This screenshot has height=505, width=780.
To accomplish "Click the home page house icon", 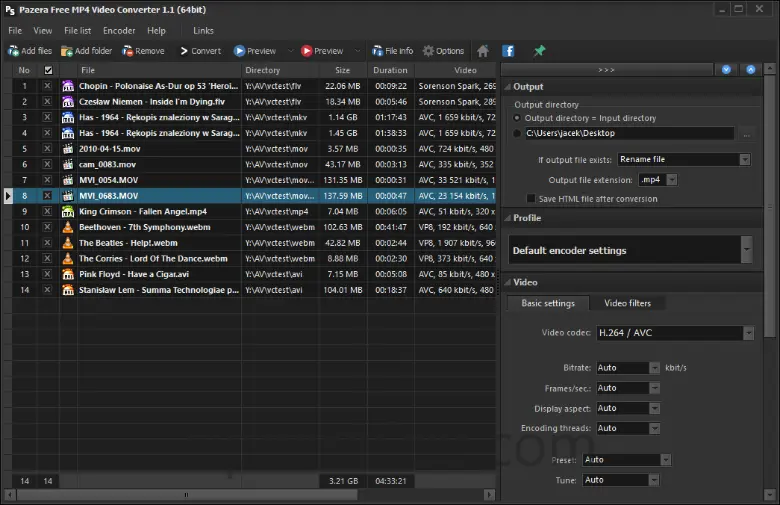I will point(483,51).
